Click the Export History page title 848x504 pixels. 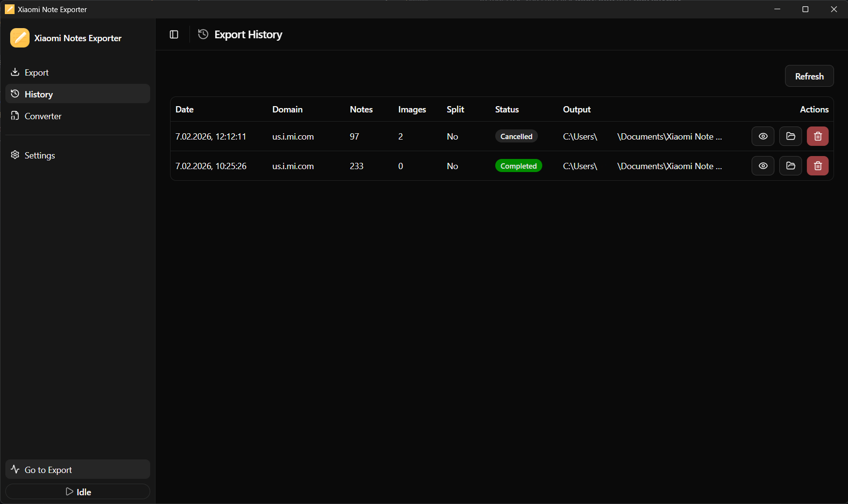click(248, 34)
